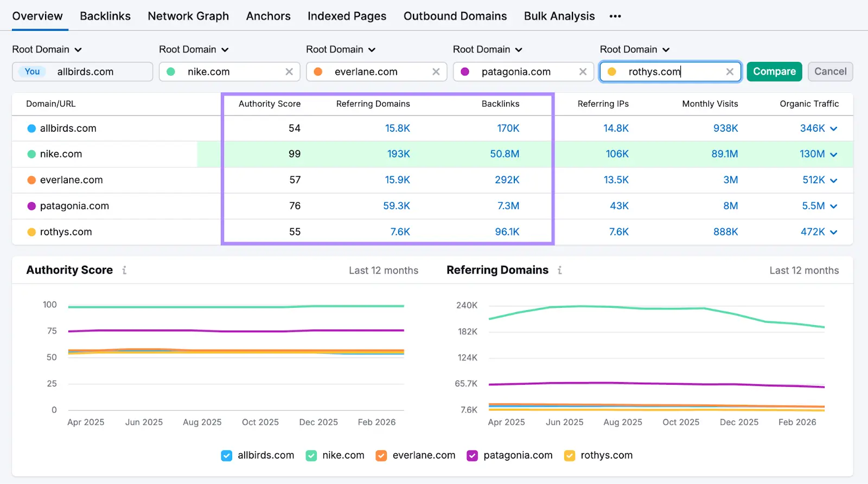868x484 pixels.
Task: Expand Root Domain dropdown above rothys.com
Action: [635, 49]
